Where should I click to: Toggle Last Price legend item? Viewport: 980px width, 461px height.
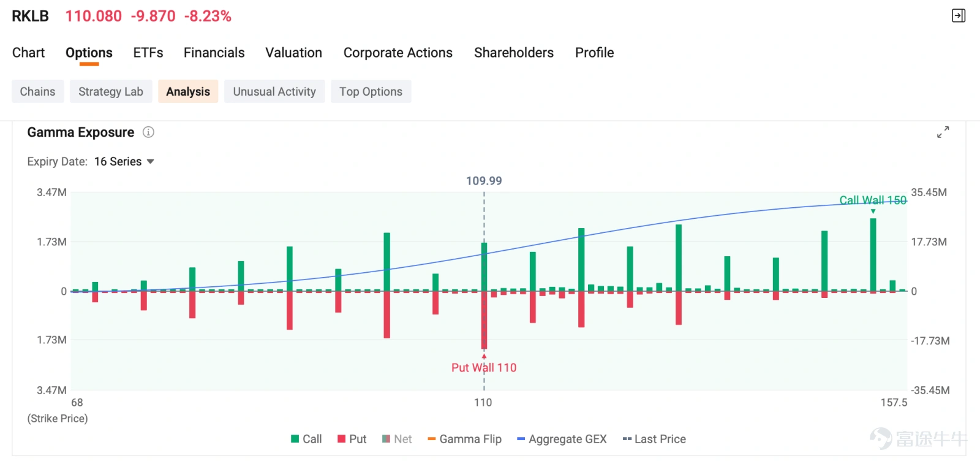654,439
